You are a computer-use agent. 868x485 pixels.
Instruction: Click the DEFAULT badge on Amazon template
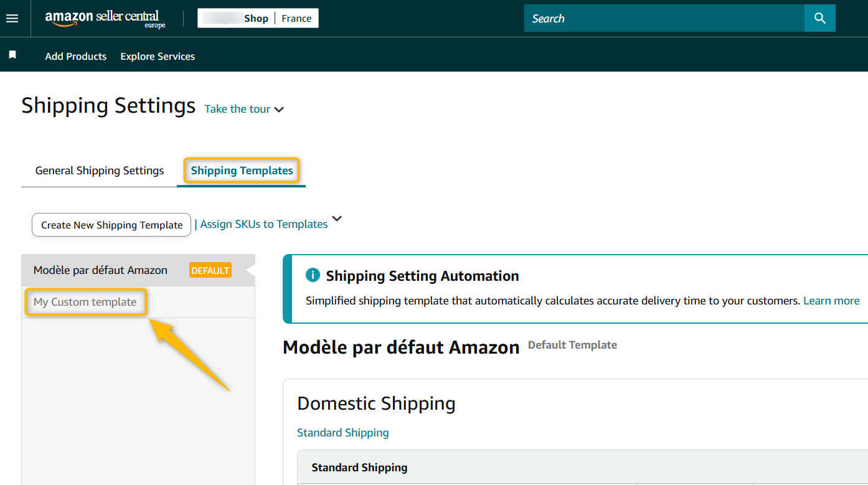click(210, 270)
